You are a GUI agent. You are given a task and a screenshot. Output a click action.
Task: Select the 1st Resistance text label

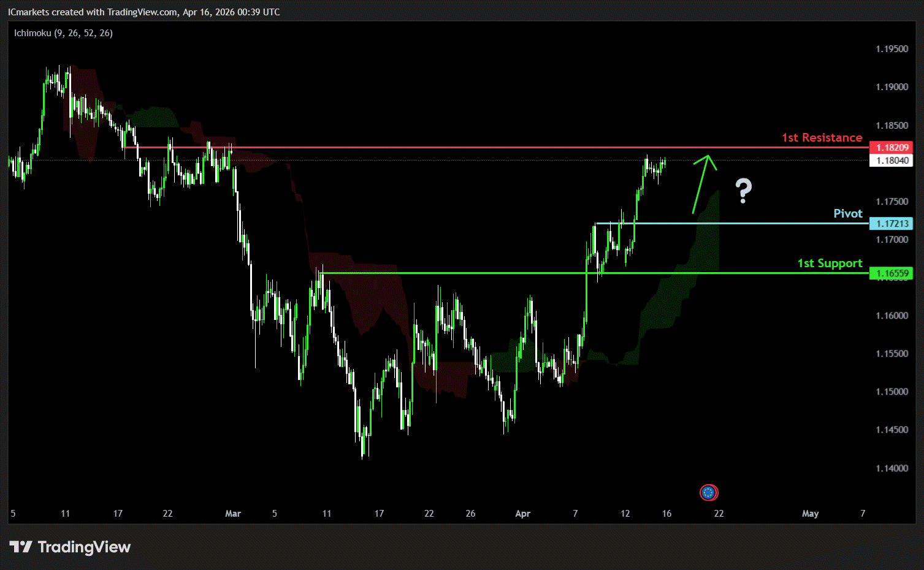click(x=822, y=138)
